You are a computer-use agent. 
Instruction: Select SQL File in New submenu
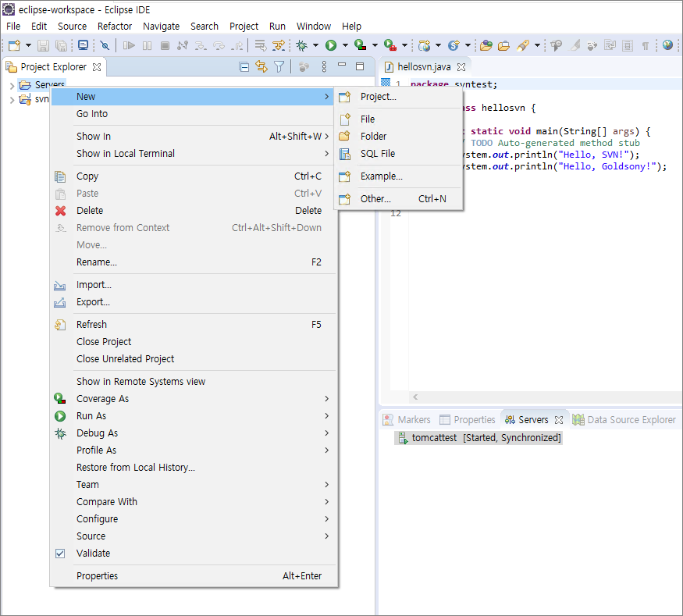(398, 154)
